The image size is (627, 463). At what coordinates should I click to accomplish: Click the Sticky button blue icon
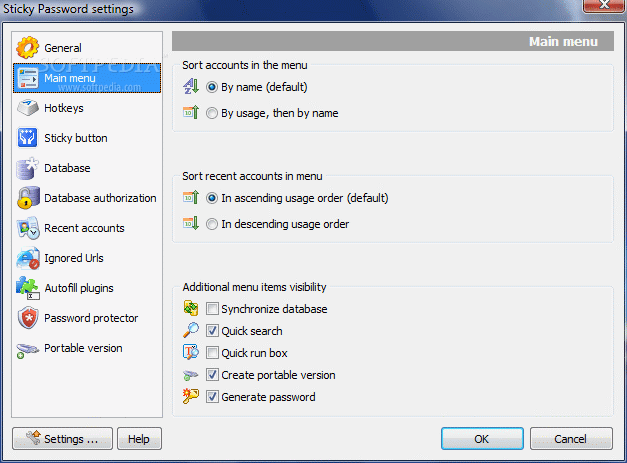click(x=27, y=138)
